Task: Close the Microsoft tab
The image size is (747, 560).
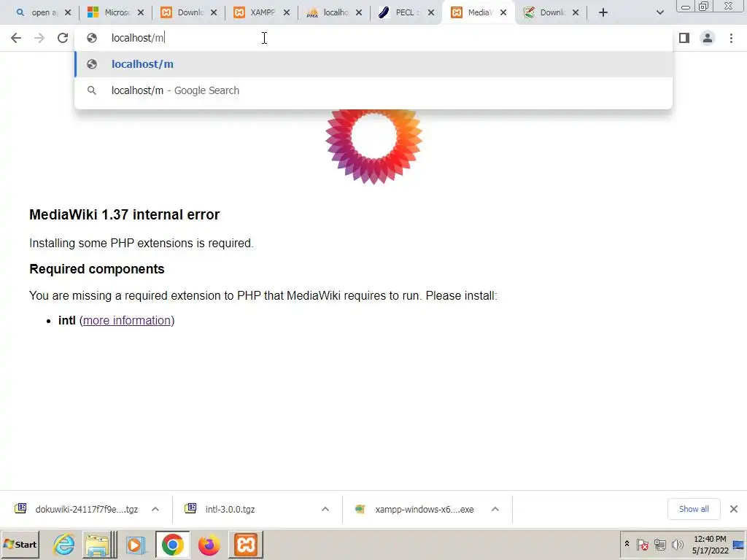Action: 141,13
